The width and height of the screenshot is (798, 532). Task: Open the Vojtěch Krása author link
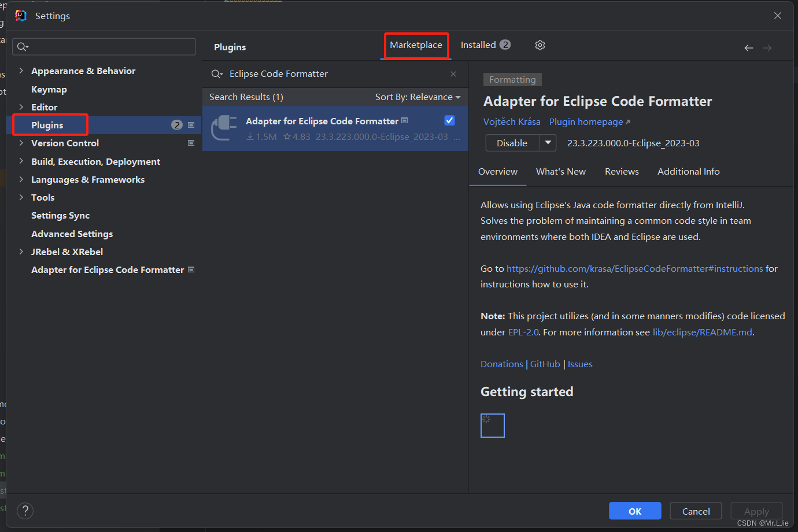tap(512, 122)
